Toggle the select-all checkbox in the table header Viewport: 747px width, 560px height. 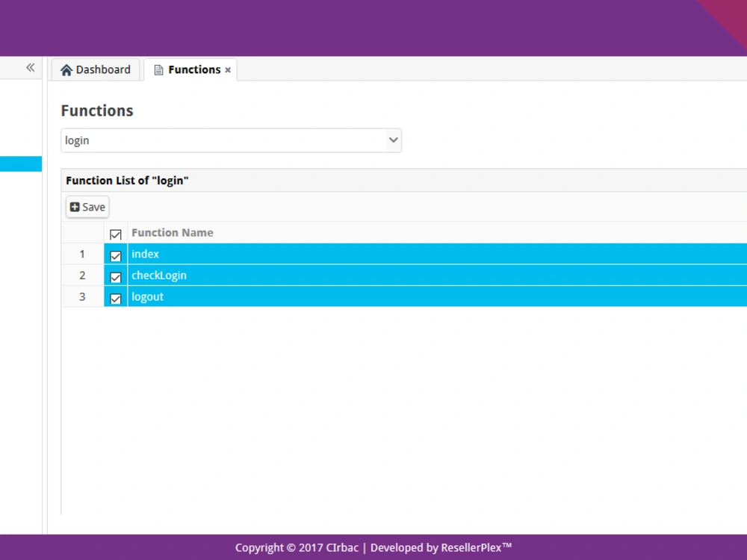pyautogui.click(x=115, y=234)
